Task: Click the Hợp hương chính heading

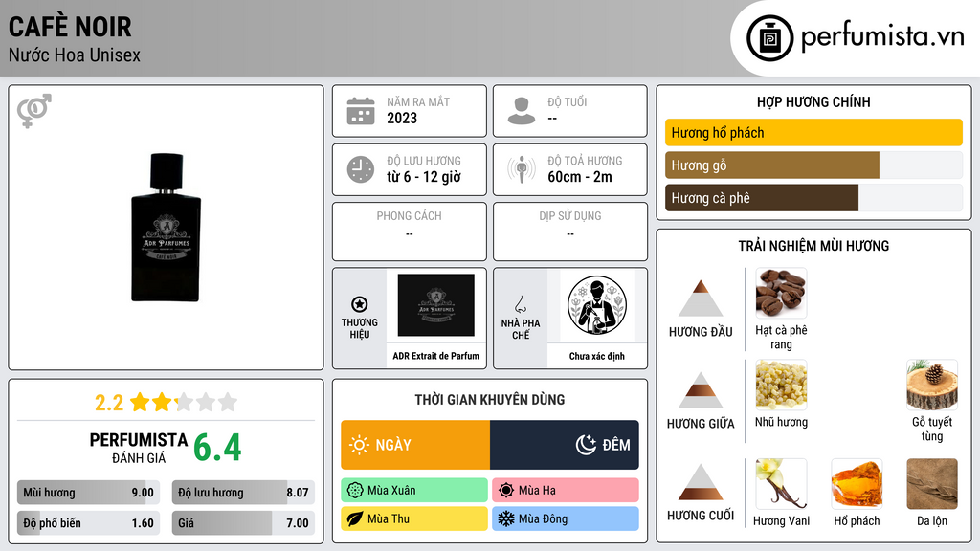Action: [813, 101]
